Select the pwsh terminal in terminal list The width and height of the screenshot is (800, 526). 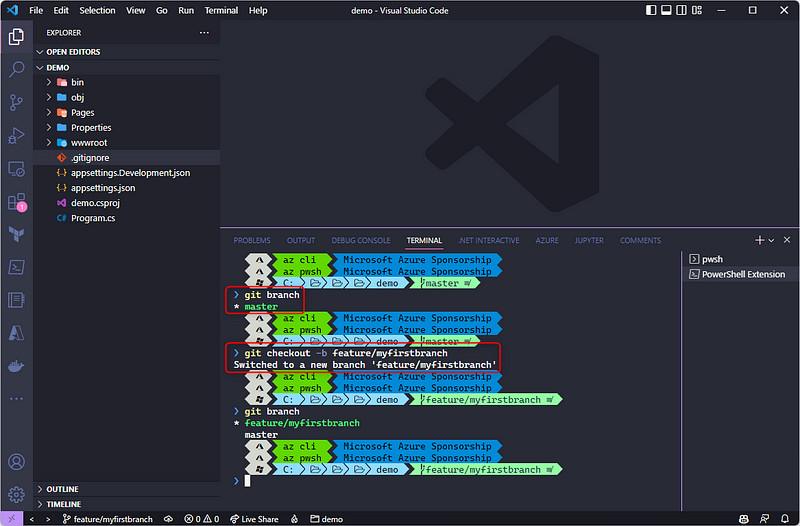712,258
